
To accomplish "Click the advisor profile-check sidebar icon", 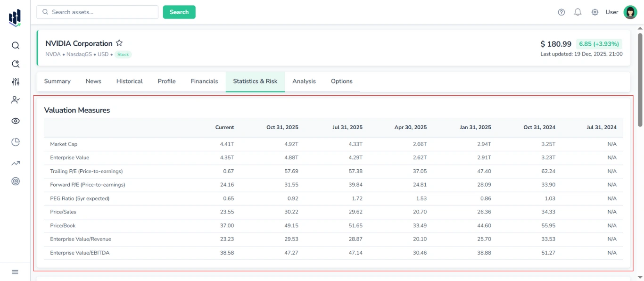I will coord(15,99).
